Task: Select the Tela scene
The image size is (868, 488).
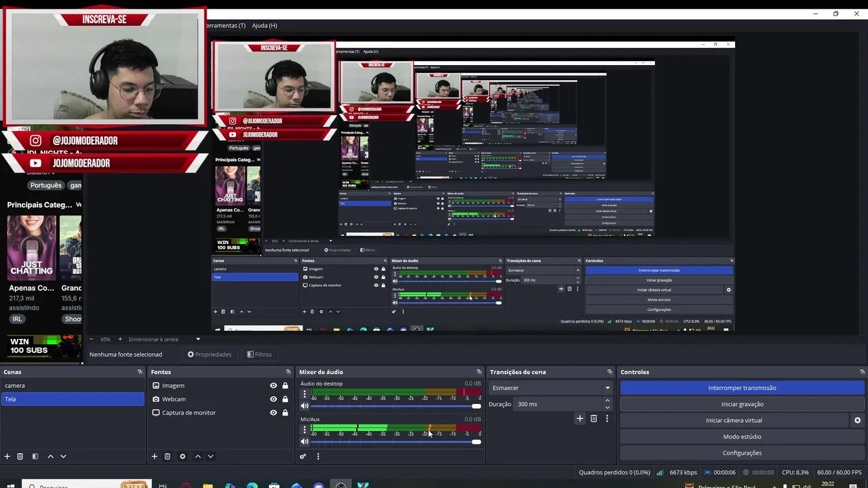Action: point(72,399)
